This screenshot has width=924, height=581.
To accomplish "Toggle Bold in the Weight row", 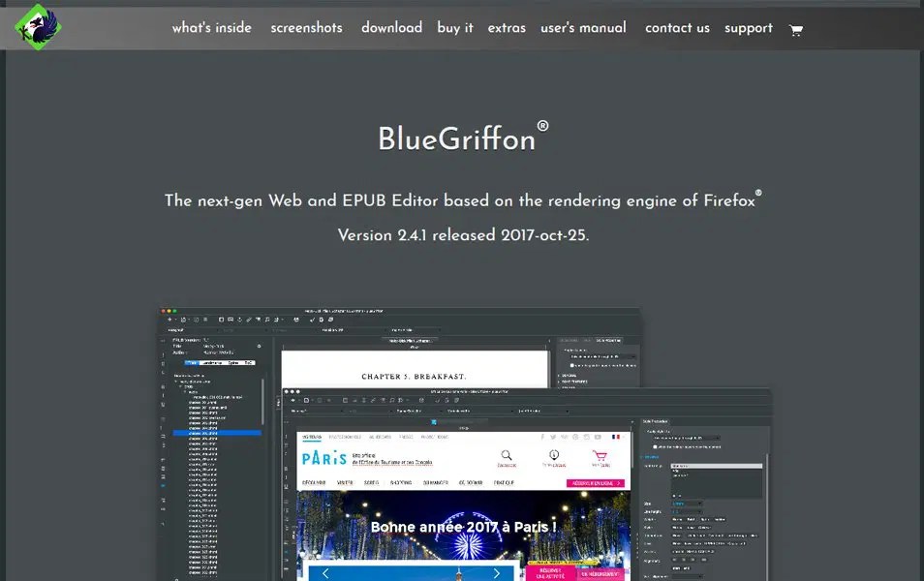I will coord(690,519).
